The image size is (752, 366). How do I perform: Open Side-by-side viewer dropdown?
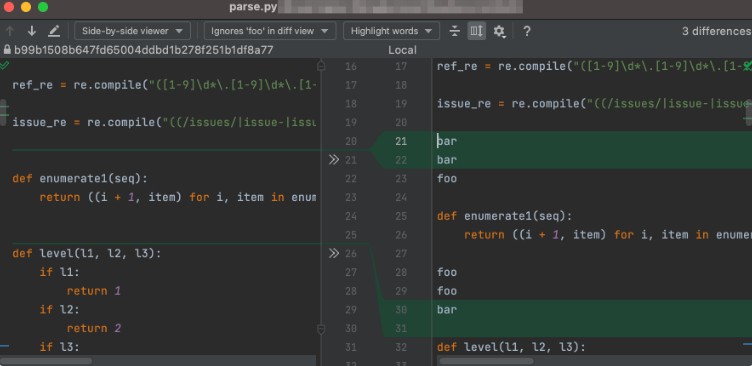point(132,31)
